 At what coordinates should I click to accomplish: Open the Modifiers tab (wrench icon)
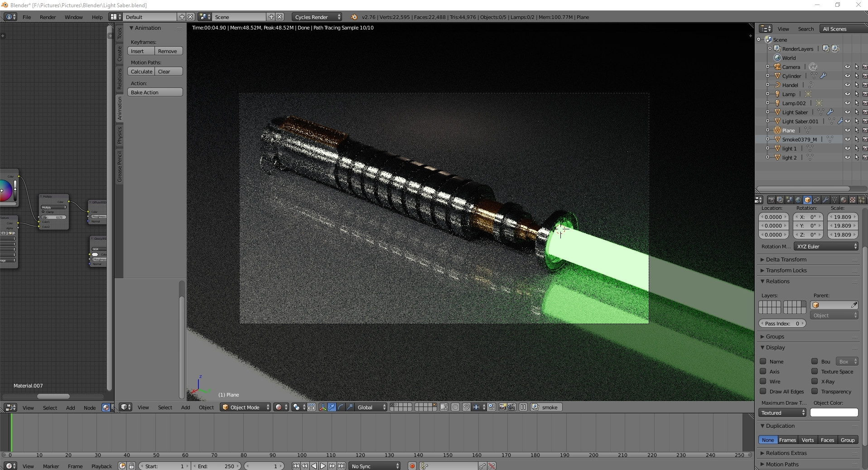[x=825, y=200]
